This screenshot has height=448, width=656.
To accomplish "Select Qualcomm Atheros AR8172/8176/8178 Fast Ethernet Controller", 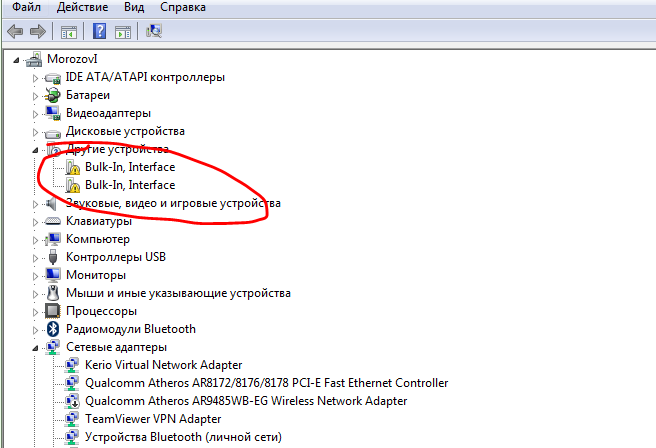I will click(266, 383).
